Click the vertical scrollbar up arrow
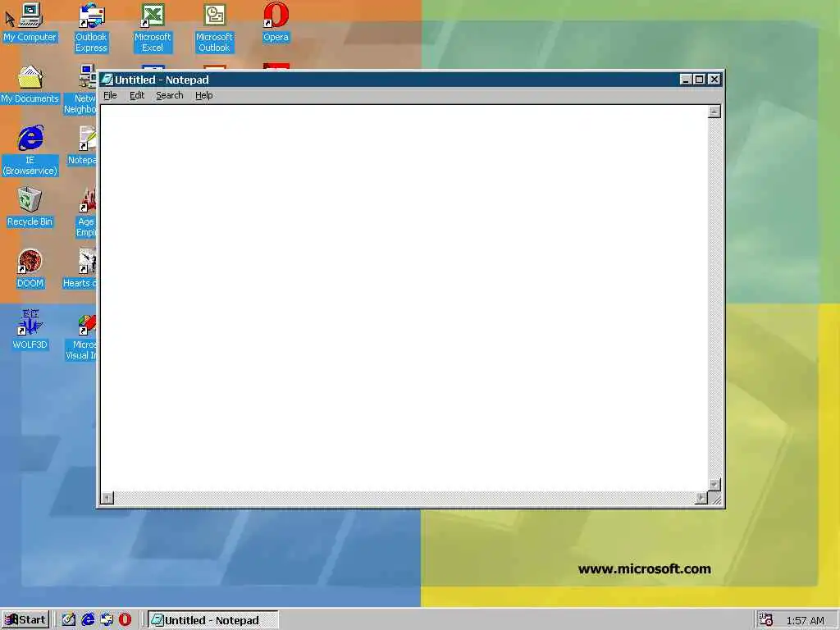Image resolution: width=840 pixels, height=630 pixels. pos(714,112)
